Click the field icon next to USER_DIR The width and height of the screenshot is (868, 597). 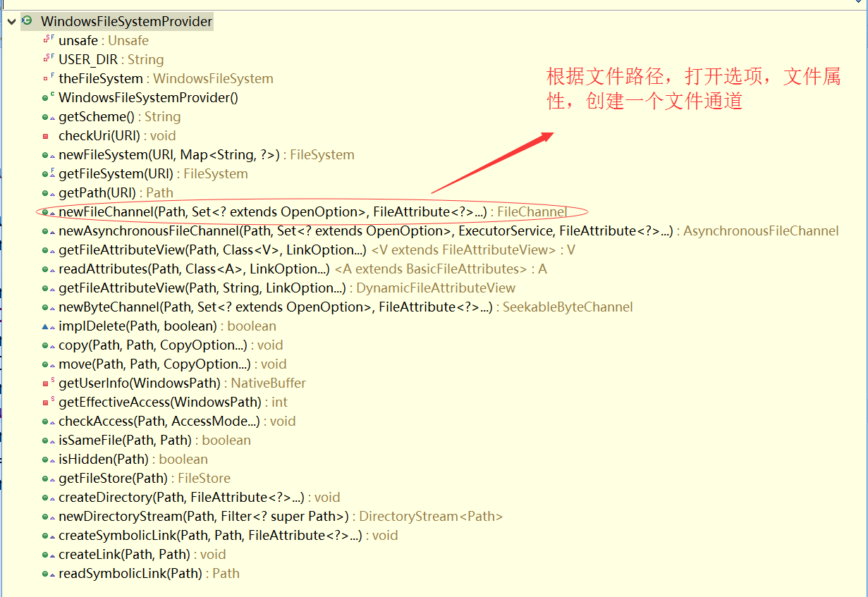[x=48, y=59]
